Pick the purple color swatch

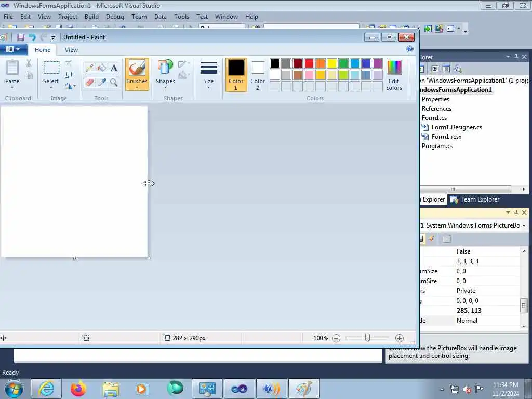point(378,63)
